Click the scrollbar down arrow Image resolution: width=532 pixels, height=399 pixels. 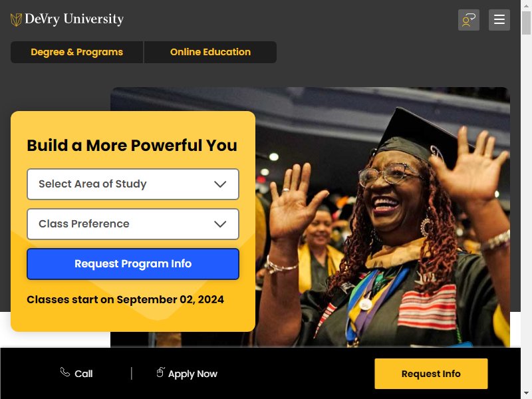(x=526, y=394)
